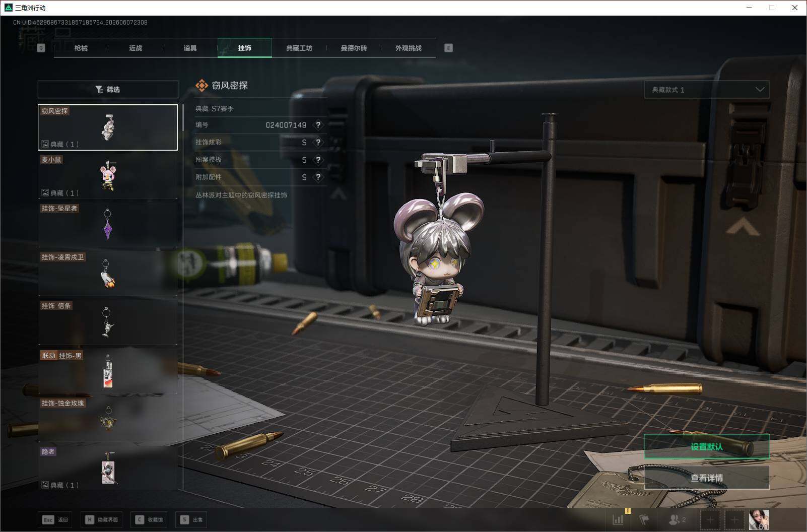Click the second empty teammate plus slot

pyautogui.click(x=734, y=519)
